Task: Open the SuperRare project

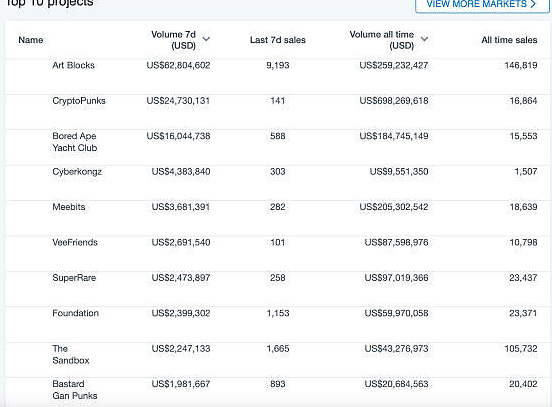Action: point(74,278)
